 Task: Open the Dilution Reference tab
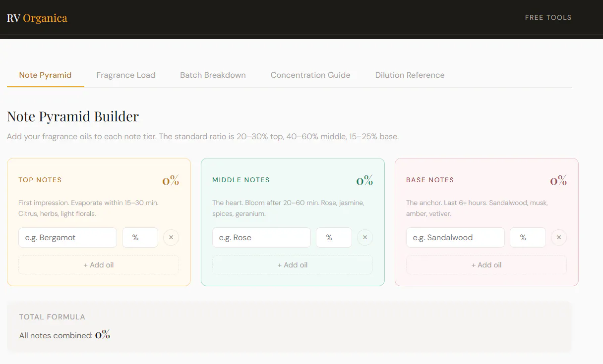pos(410,75)
